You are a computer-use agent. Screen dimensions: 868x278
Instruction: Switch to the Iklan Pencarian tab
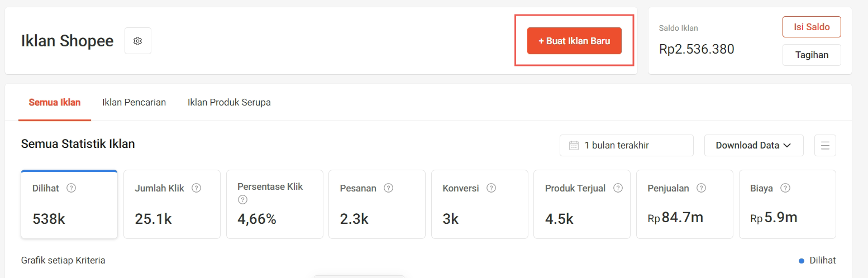tap(134, 102)
